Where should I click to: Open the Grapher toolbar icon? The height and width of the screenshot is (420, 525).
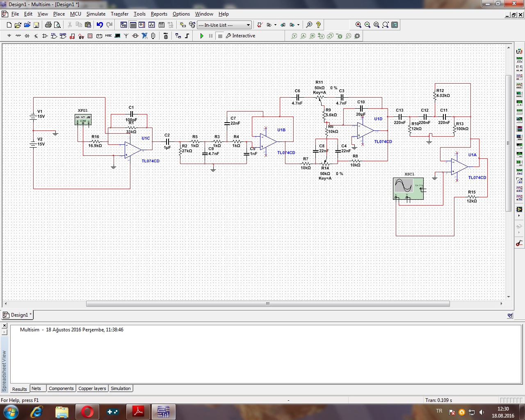151,25
